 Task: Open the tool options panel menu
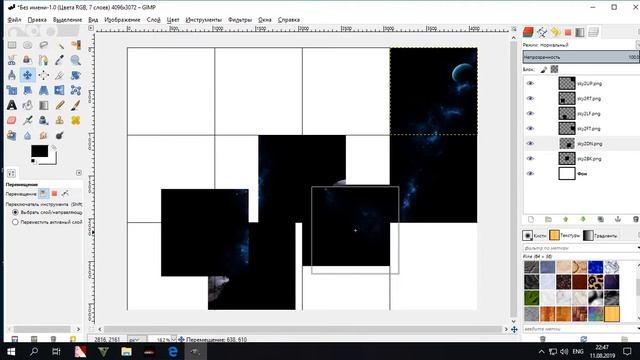coord(79,173)
